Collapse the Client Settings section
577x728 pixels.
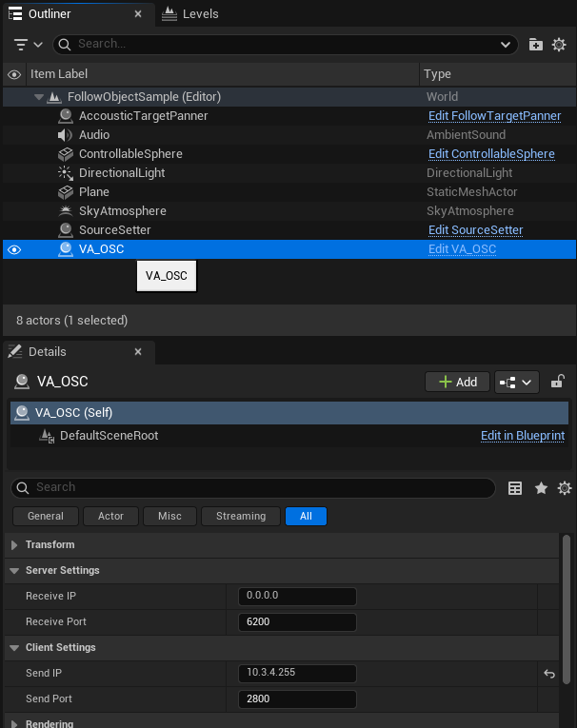14,648
